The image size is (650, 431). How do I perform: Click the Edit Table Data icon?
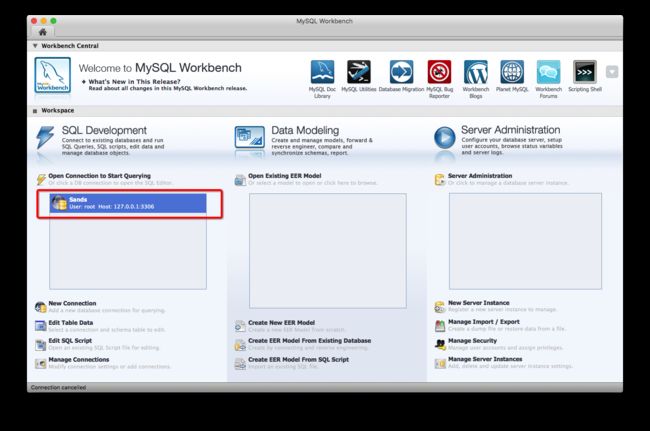(x=41, y=326)
